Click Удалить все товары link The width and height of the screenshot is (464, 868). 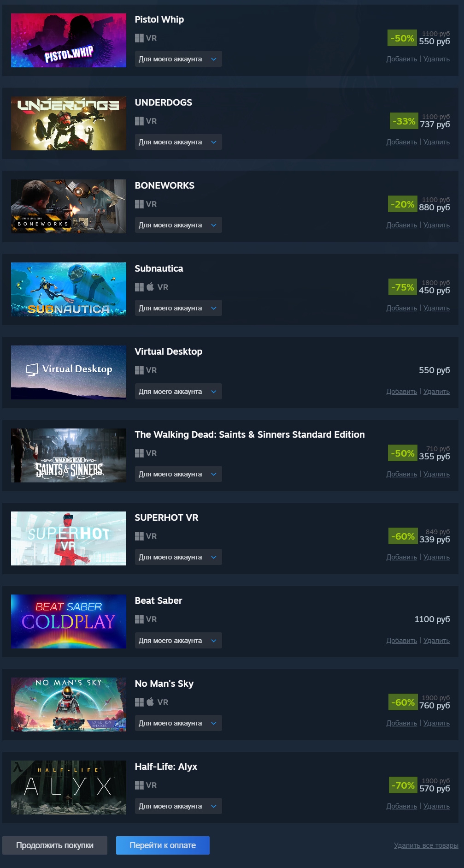coord(426,845)
